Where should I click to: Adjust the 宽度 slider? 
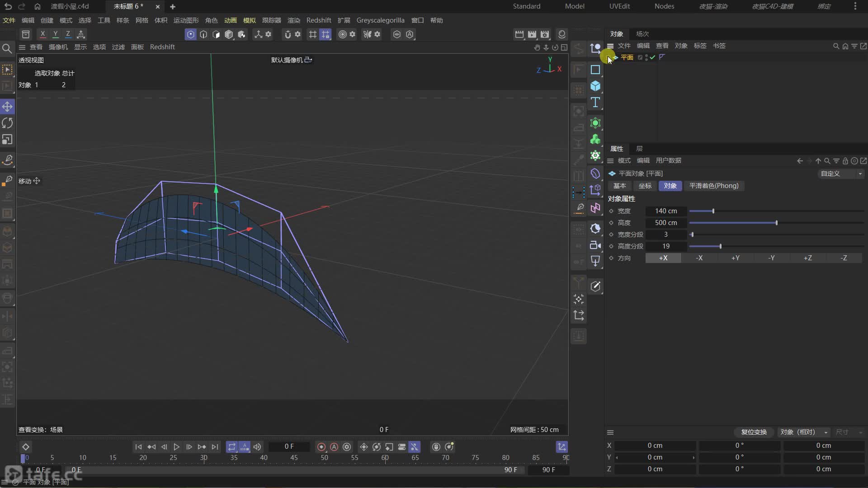pos(776,211)
